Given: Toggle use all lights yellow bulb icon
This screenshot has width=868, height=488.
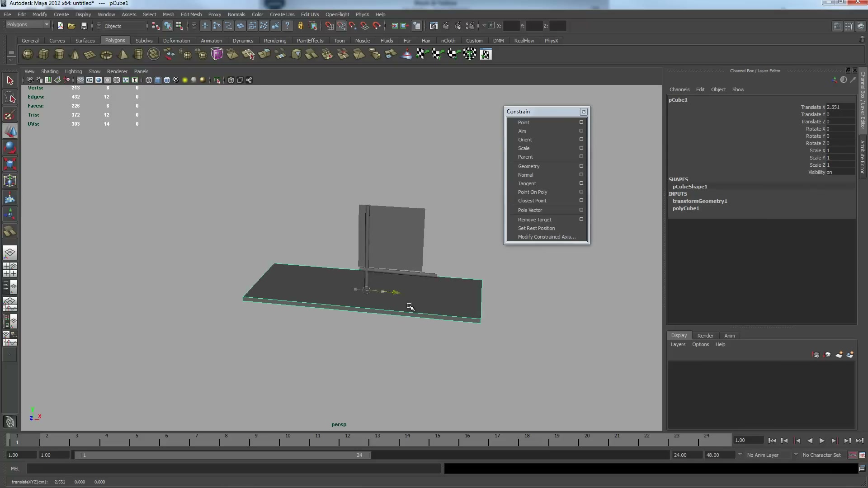Looking at the screenshot, I should pyautogui.click(x=185, y=80).
